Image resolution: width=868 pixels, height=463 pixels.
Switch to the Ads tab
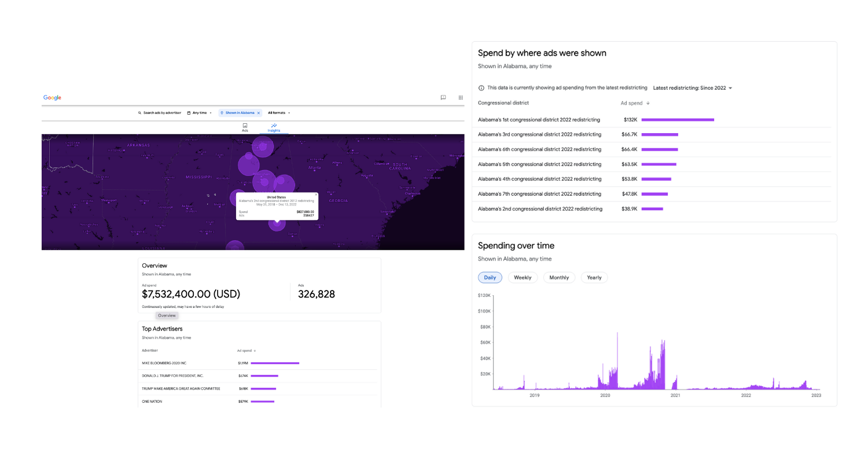point(245,127)
